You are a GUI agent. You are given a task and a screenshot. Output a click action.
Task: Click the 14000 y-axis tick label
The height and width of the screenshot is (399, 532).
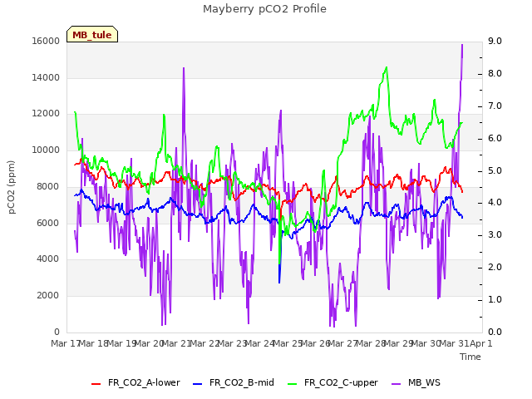(x=46, y=77)
